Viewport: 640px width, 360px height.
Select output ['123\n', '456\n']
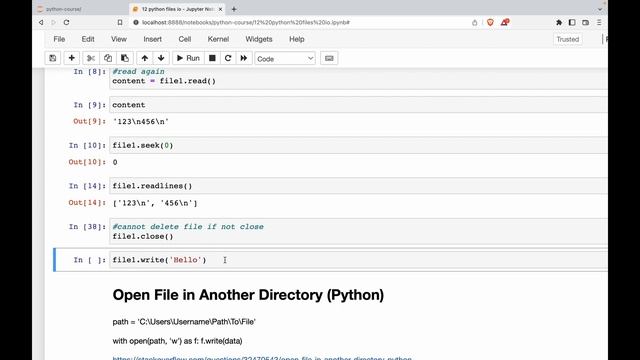155,203
